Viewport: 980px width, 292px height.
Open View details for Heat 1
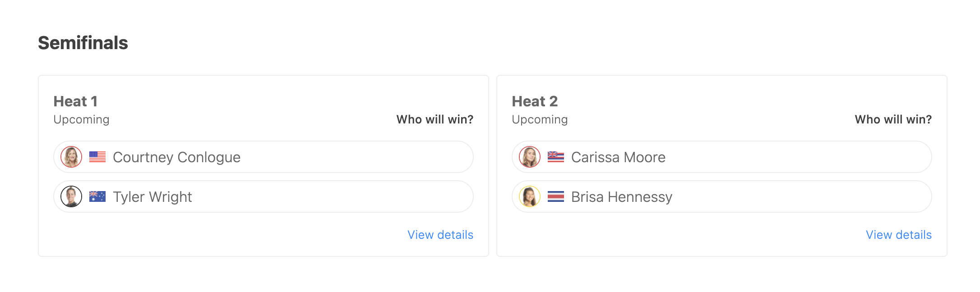pos(440,235)
